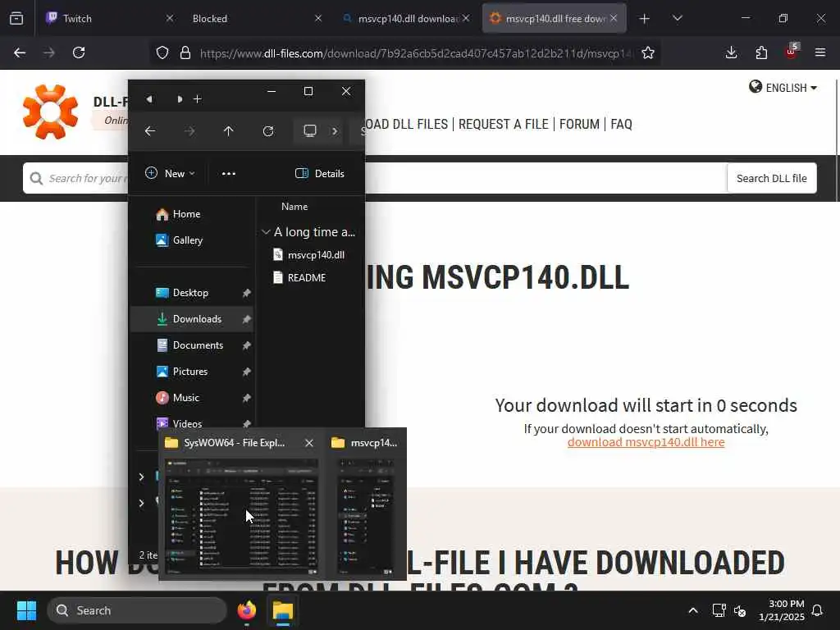Open Firefox extensions menu
This screenshot has height=630, width=840.
click(761, 52)
